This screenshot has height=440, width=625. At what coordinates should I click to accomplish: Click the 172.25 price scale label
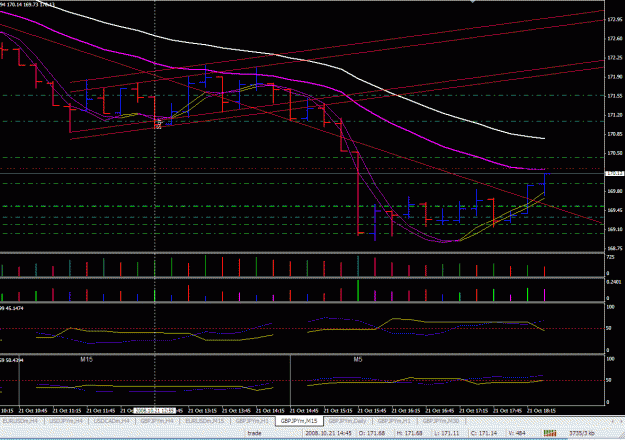click(615, 58)
